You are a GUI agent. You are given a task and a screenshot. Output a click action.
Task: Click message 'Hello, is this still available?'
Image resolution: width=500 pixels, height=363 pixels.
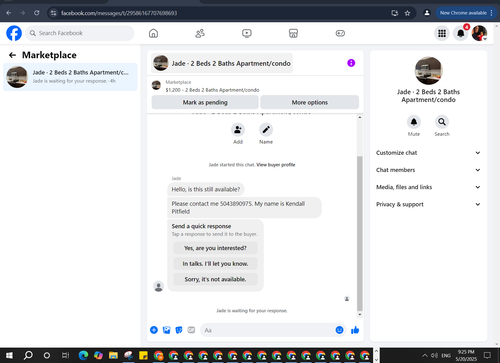tap(206, 189)
